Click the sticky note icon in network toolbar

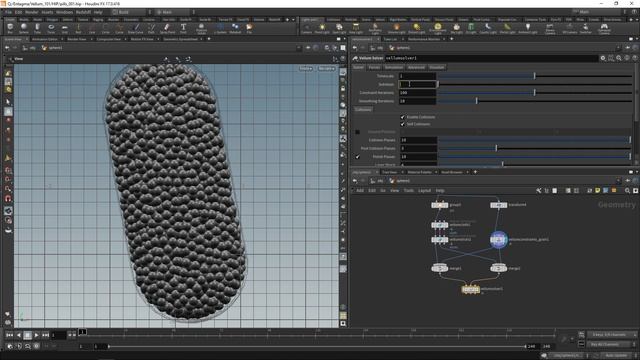598,191
